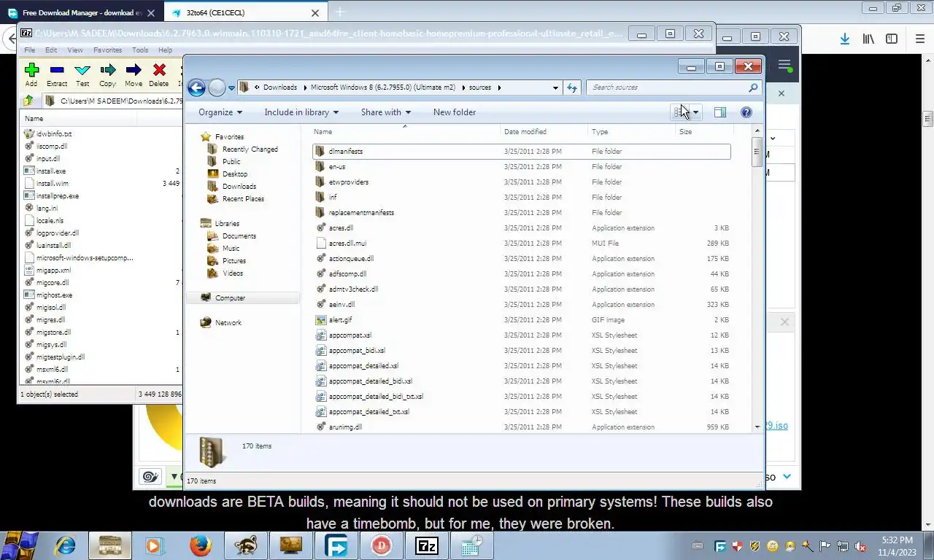Image resolution: width=934 pixels, height=560 pixels.
Task: Open the Firefox library icon
Action: click(868, 39)
